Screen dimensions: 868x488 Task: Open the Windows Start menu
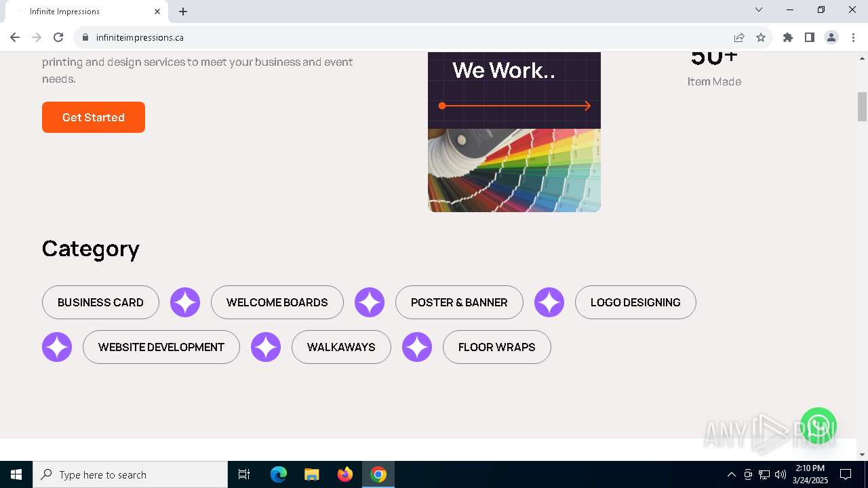[x=16, y=474]
